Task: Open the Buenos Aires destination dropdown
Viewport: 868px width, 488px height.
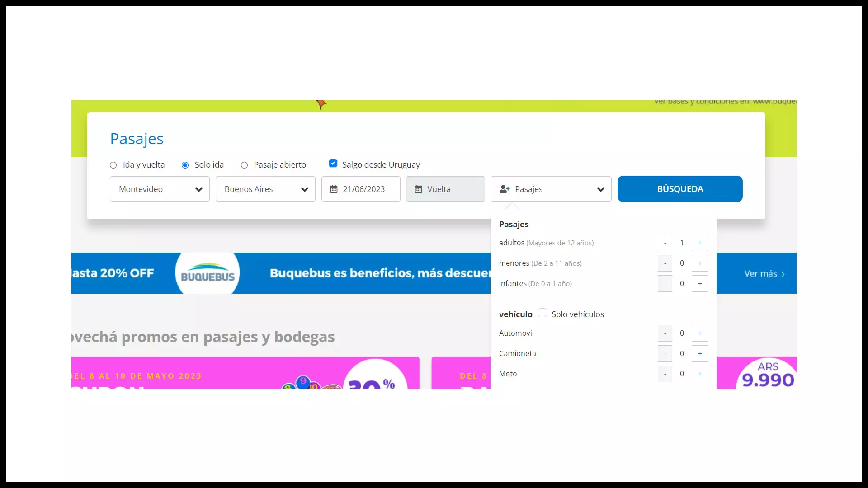Action: (x=265, y=189)
